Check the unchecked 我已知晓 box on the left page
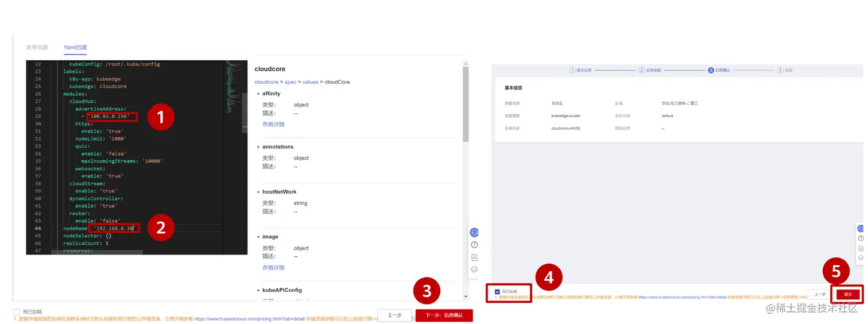This screenshot has width=868, height=324. coord(17,311)
